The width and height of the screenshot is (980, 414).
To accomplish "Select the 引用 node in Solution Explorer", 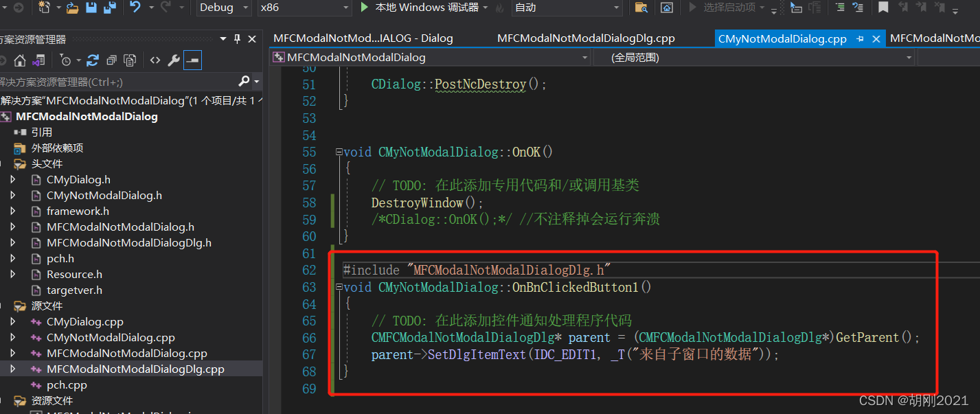I will tap(41, 132).
